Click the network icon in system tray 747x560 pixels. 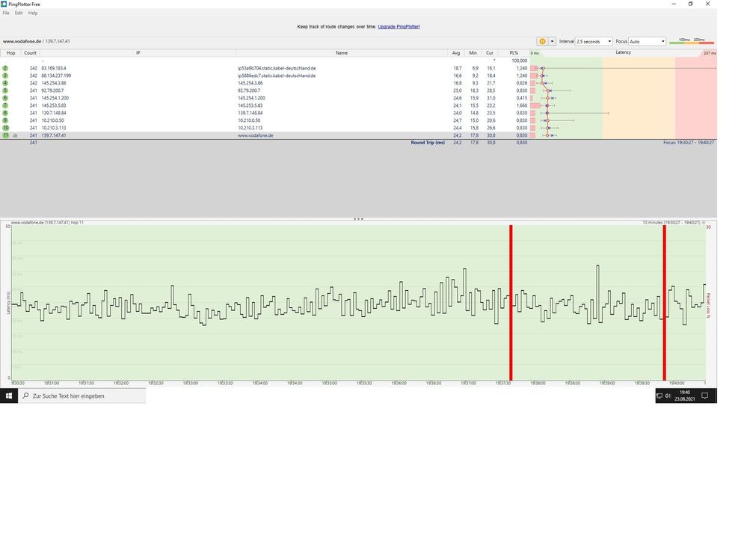point(660,396)
